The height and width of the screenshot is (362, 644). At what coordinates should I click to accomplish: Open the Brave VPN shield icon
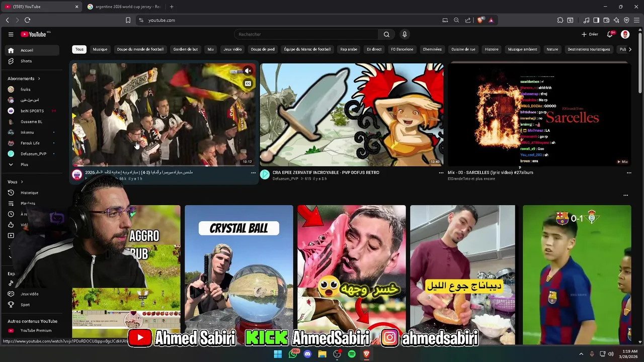point(626,20)
